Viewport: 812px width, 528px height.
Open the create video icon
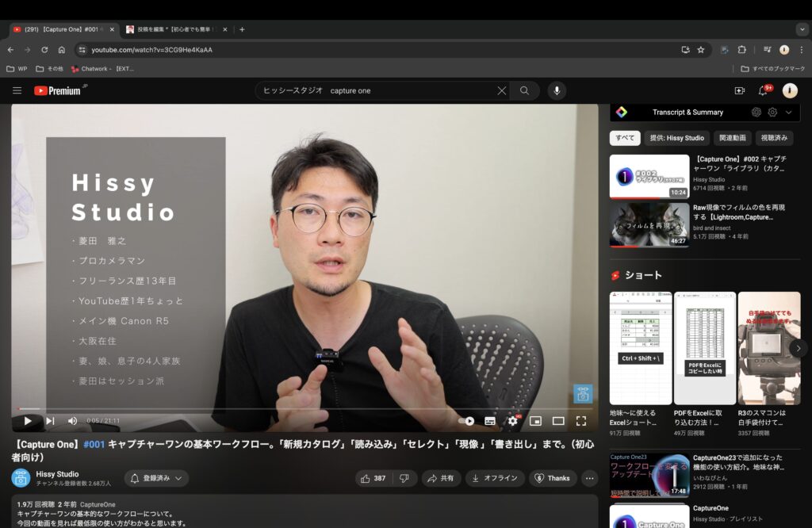tap(740, 90)
